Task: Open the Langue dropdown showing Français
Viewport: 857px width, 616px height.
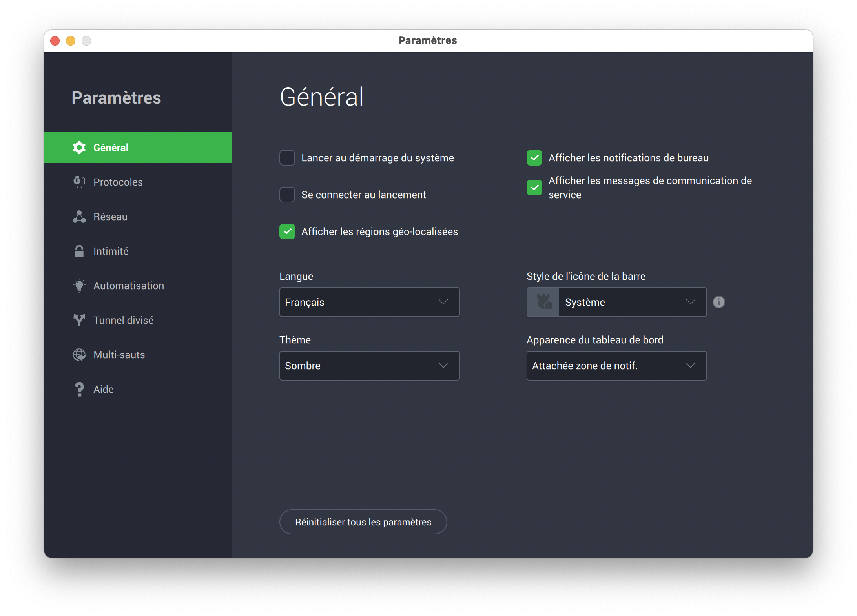Action: pos(369,302)
